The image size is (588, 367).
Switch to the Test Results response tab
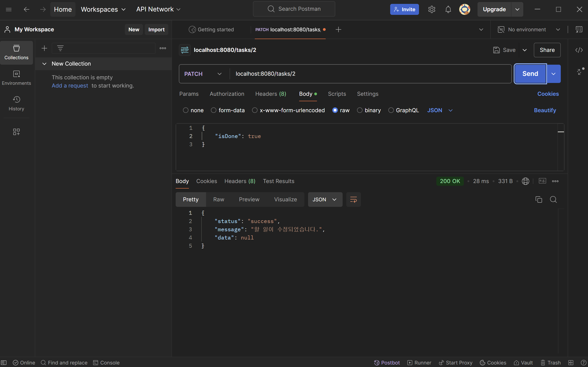[x=278, y=181]
